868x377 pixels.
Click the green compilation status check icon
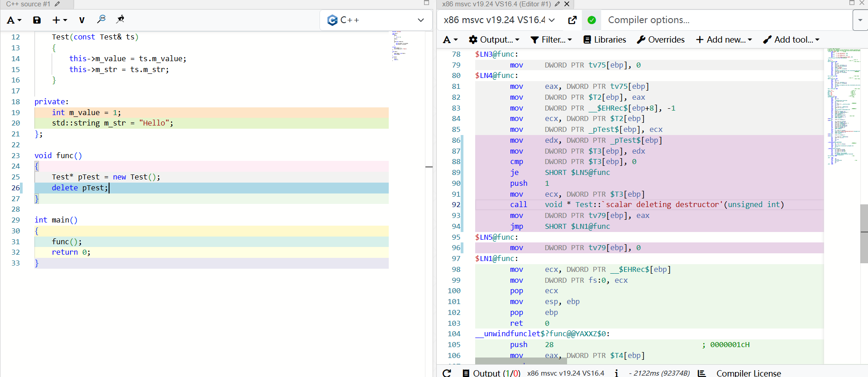coord(591,20)
